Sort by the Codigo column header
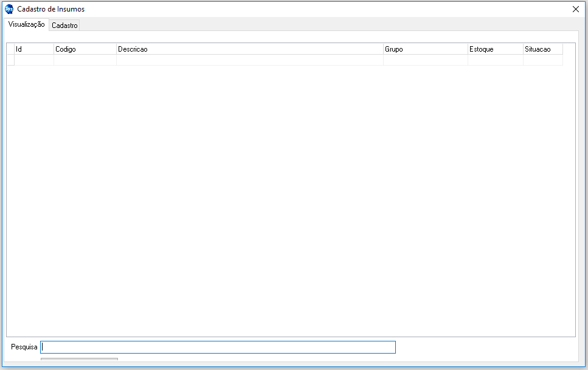The image size is (588, 370). click(x=85, y=49)
